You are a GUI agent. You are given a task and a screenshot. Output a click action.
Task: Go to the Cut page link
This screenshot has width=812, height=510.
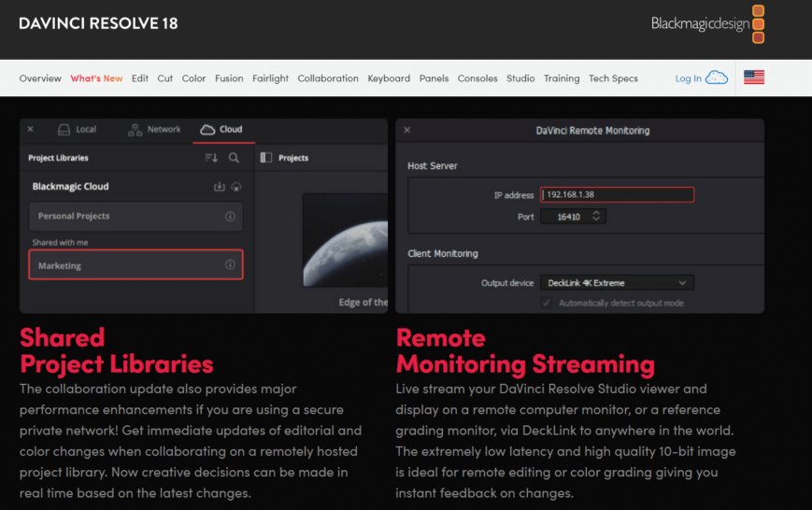[x=165, y=78]
